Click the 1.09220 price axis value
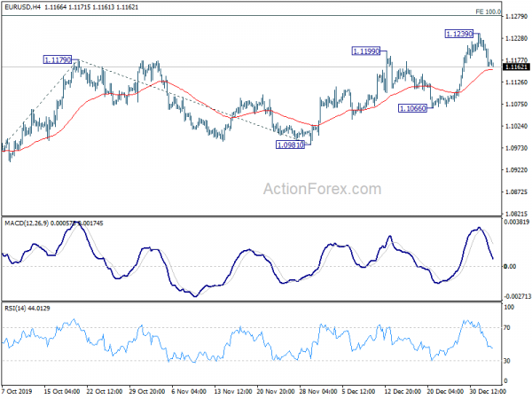 pos(516,170)
